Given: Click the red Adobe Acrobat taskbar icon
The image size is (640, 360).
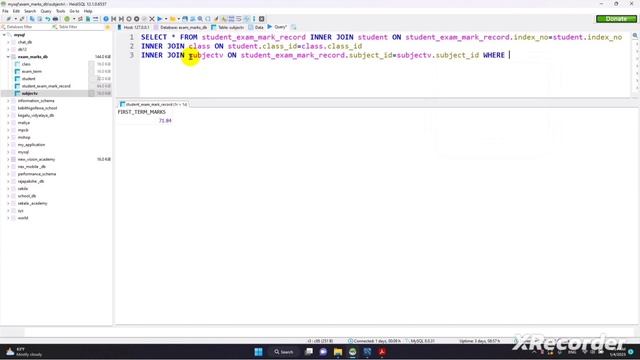Looking at the screenshot, I should point(382,352).
